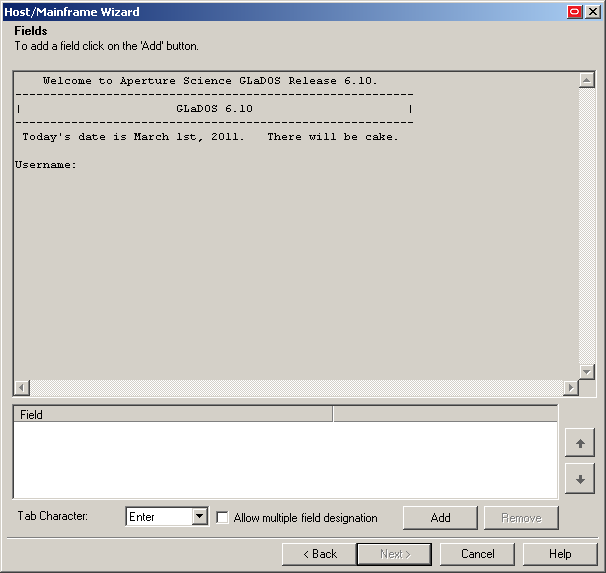Go back with the Back button

click(319, 554)
